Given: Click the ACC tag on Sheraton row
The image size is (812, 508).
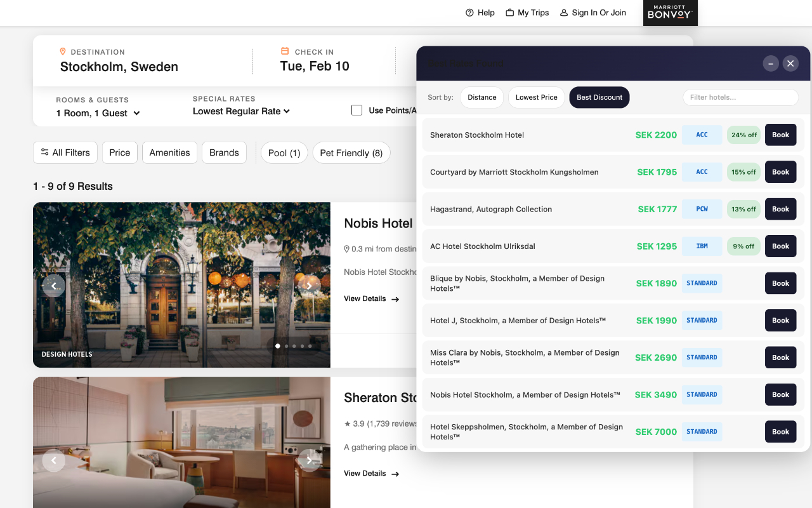Looking at the screenshot, I should (702, 135).
